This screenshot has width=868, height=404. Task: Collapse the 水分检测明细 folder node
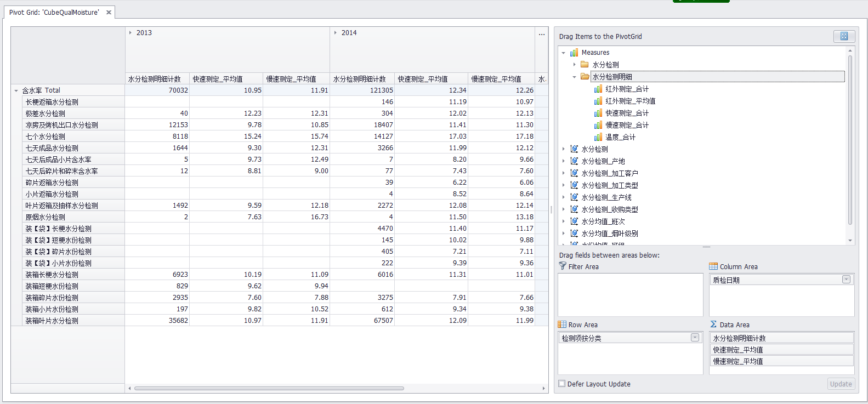574,77
